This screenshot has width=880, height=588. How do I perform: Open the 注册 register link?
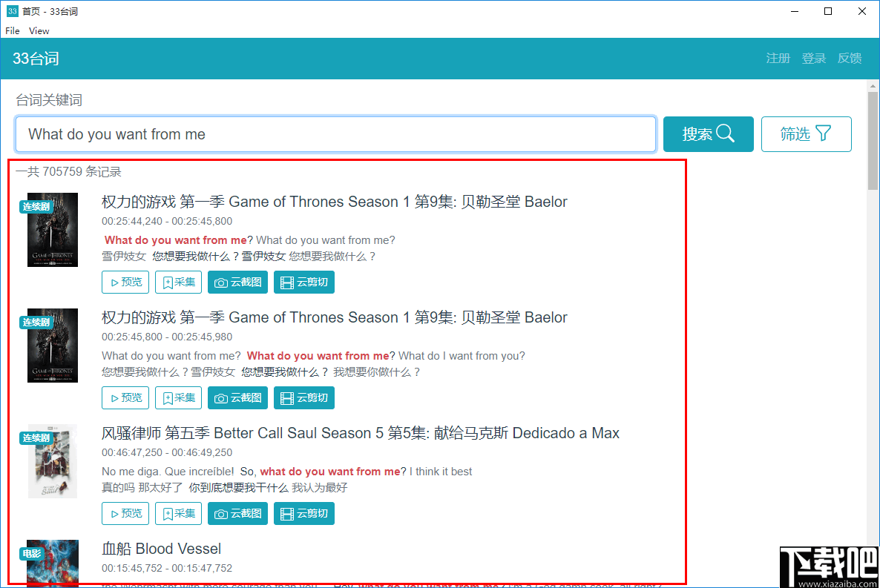pyautogui.click(x=778, y=59)
